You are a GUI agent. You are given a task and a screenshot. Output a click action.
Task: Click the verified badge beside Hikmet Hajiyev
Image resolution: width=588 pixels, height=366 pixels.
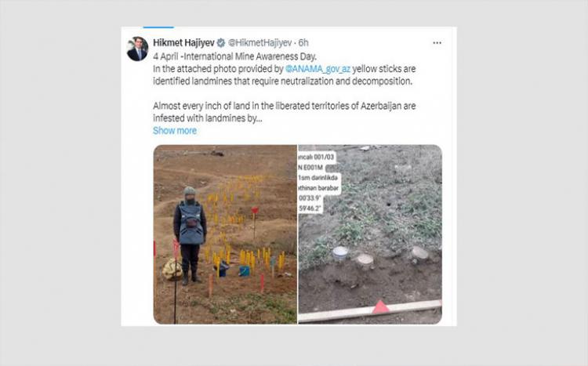tap(221, 43)
